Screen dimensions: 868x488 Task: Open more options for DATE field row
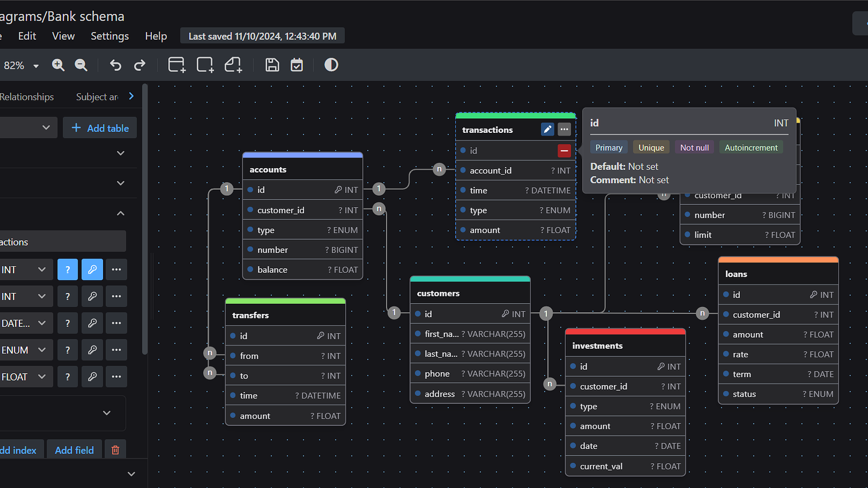117,323
